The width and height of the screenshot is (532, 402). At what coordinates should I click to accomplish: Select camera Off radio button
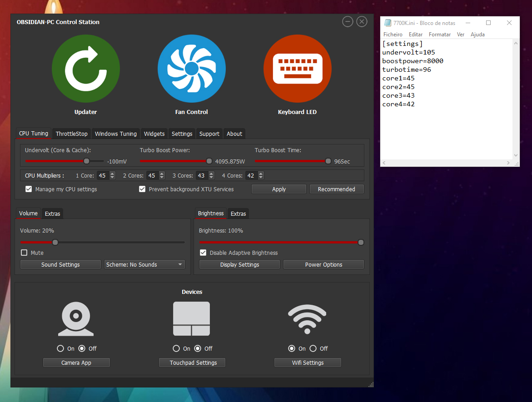[x=82, y=348]
